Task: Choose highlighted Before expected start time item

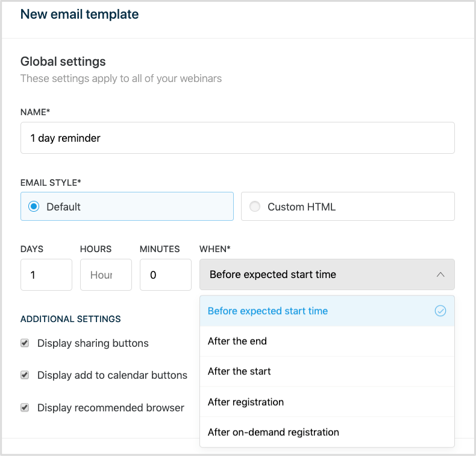Action: (x=327, y=311)
